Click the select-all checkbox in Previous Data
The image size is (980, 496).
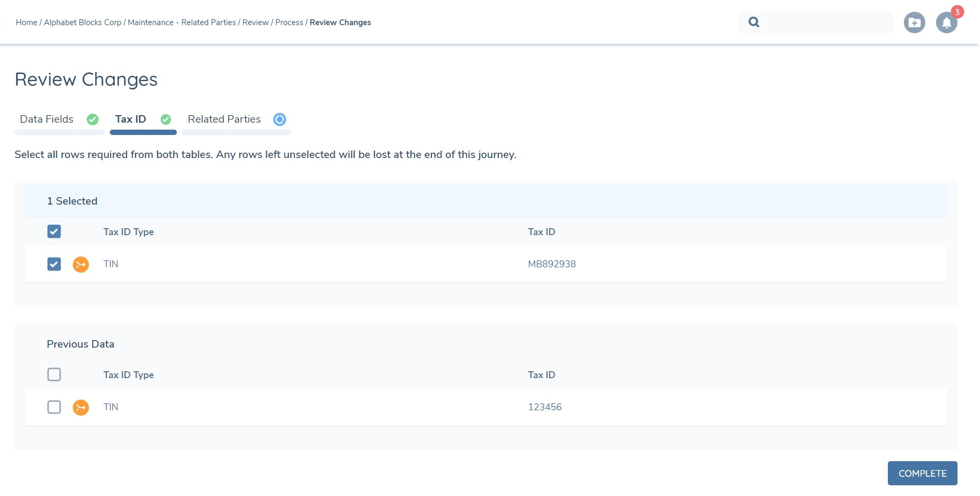coord(54,374)
